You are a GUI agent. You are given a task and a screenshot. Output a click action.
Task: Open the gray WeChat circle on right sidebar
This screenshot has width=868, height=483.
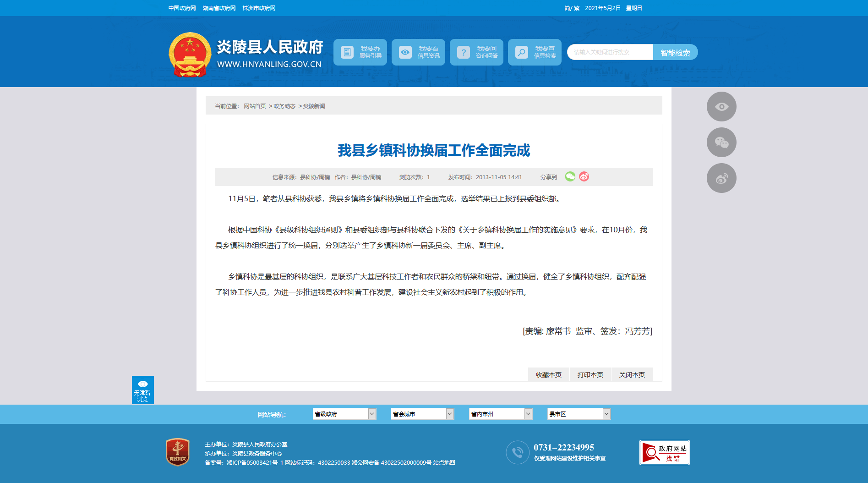click(x=721, y=143)
